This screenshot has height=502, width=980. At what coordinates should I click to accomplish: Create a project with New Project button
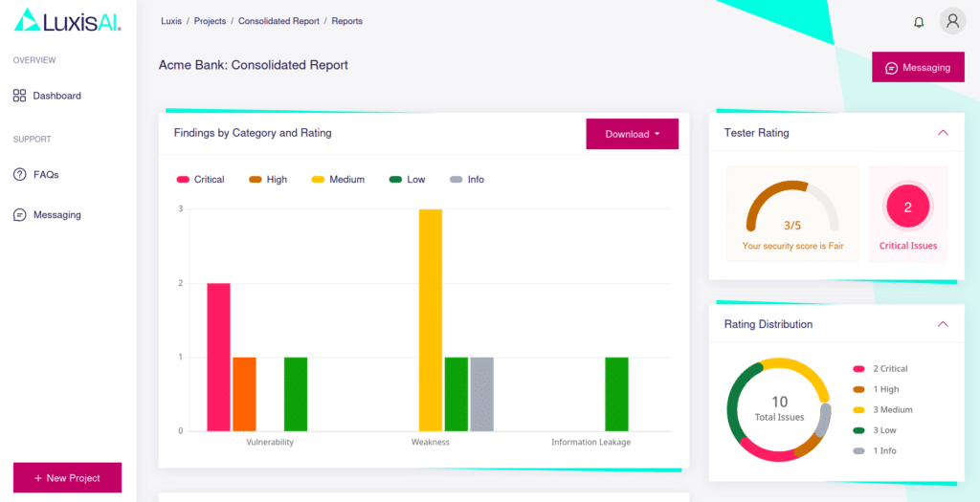tap(67, 477)
